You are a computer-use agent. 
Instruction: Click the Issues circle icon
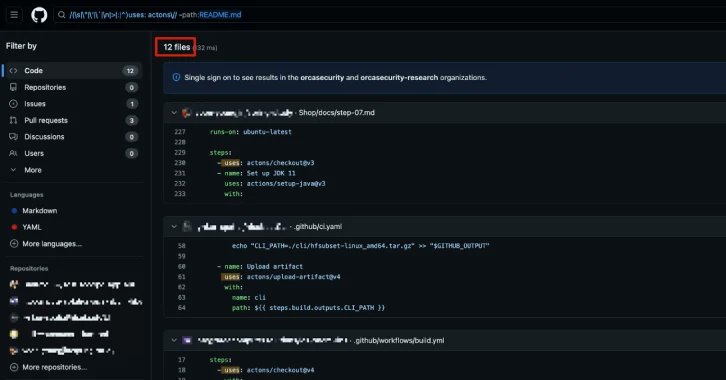[13, 104]
